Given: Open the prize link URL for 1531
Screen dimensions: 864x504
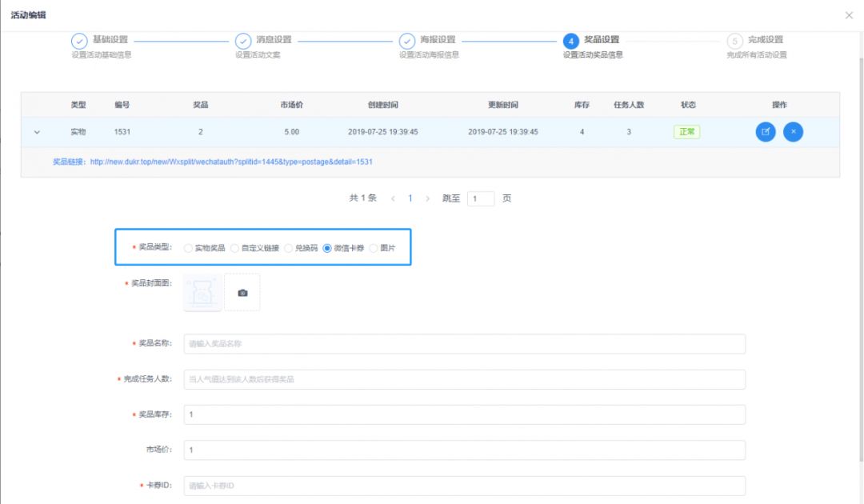Looking at the screenshot, I should (x=230, y=162).
